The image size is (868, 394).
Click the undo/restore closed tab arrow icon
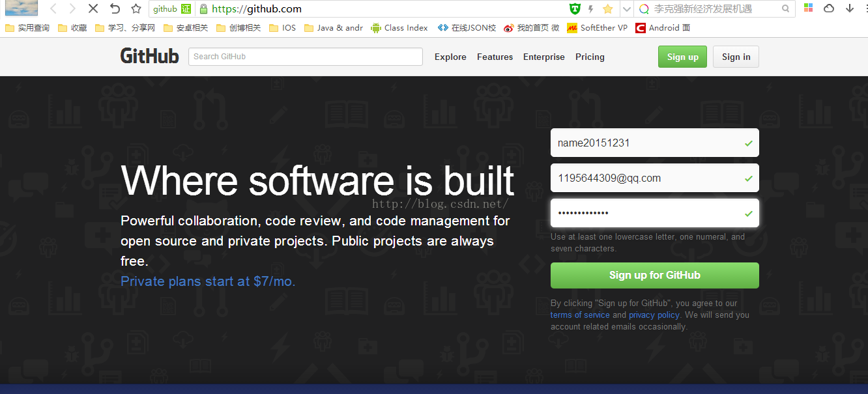click(115, 8)
